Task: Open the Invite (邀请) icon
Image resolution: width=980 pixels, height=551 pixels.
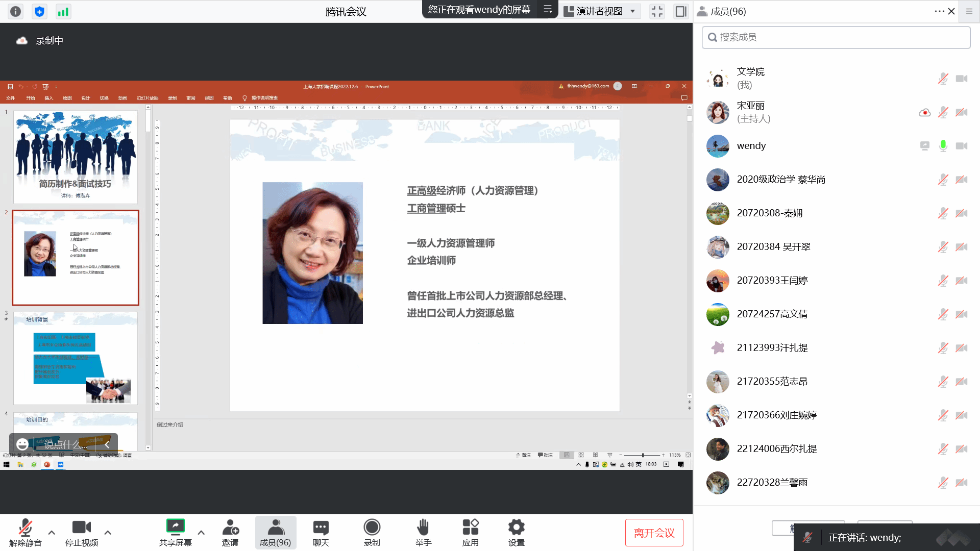Action: click(230, 532)
